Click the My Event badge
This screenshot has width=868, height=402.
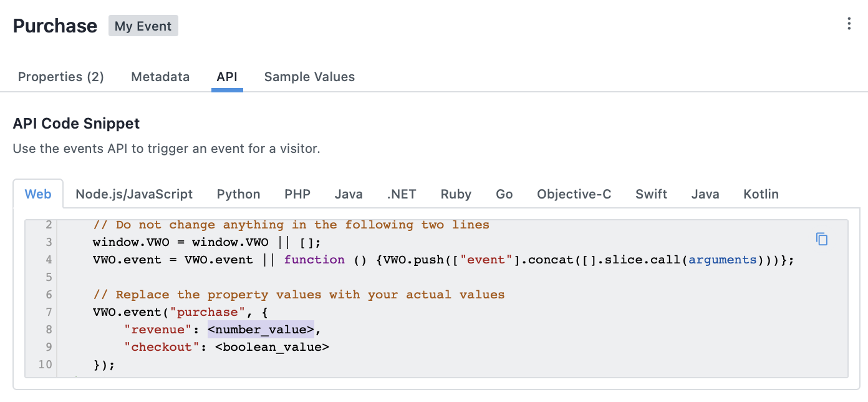pos(143,26)
